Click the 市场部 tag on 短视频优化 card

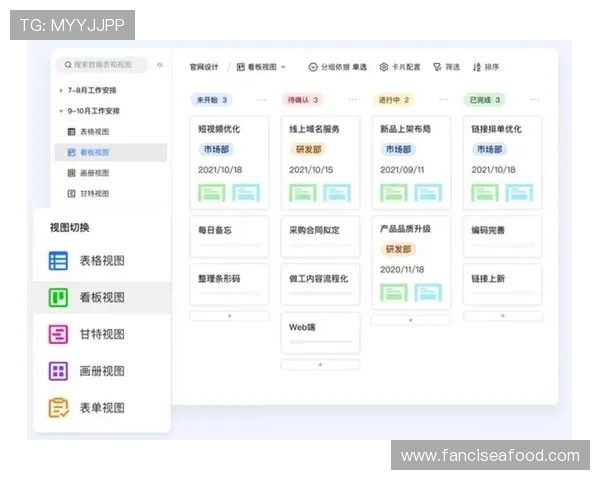[216, 149]
